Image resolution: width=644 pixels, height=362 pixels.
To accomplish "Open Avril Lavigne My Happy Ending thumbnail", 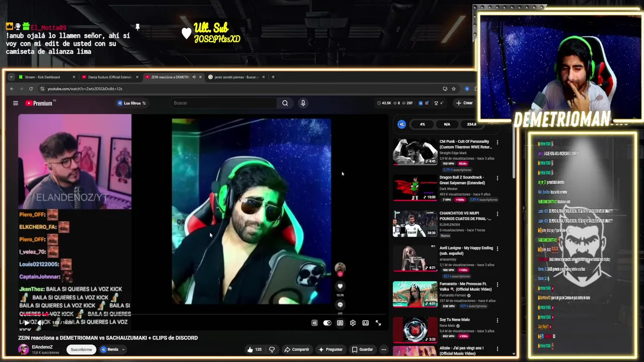I will (415, 258).
